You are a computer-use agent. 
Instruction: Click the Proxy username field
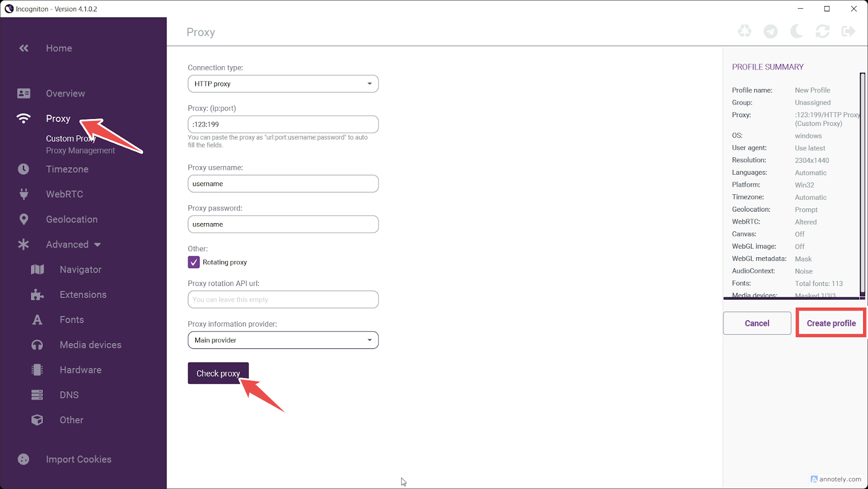coord(283,183)
